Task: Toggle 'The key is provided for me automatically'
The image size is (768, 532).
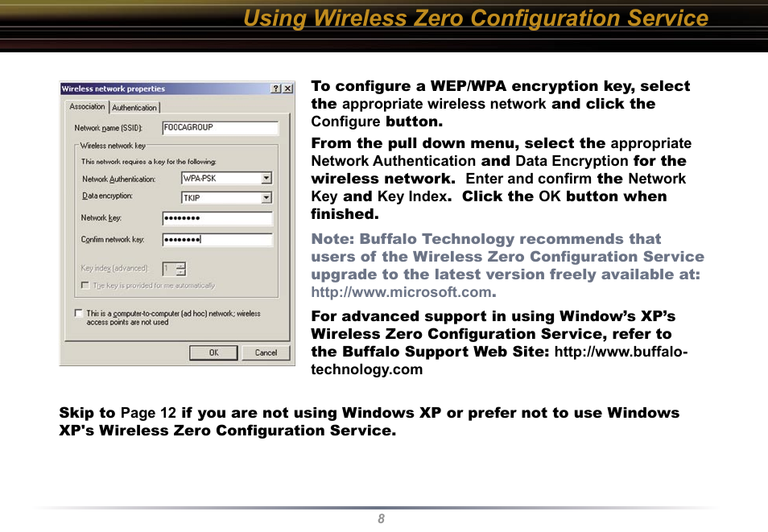Action: point(85,285)
